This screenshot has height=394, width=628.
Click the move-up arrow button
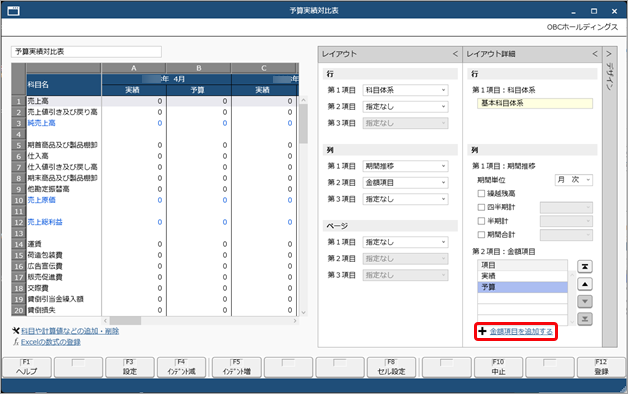coord(585,284)
